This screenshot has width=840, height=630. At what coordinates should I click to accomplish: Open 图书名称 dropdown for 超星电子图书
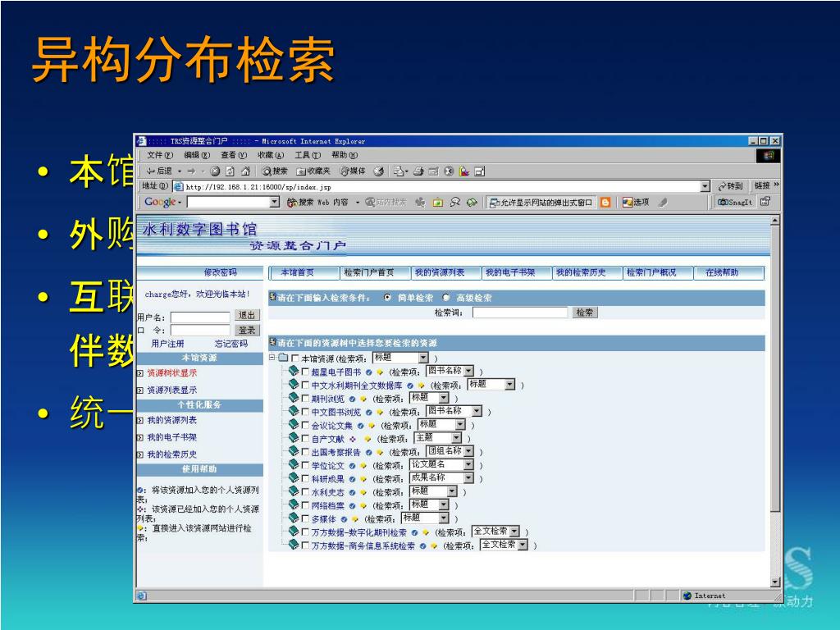450,371
